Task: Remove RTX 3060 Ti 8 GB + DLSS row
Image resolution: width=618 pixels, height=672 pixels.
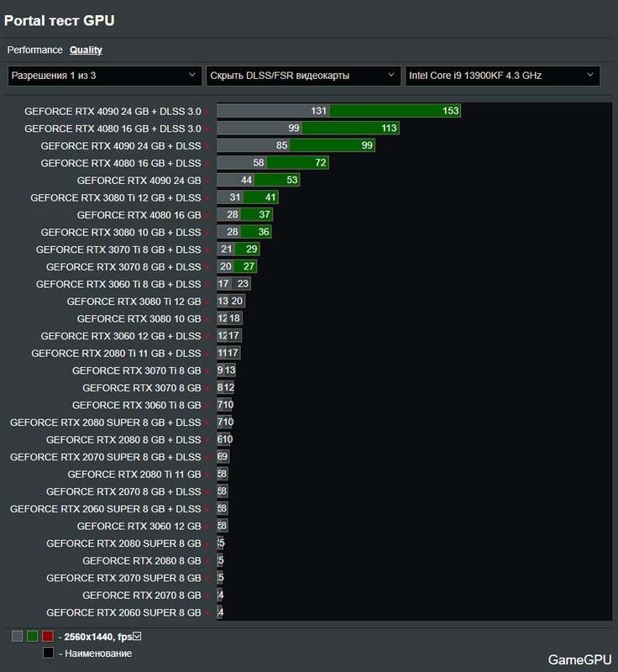Action: point(207,285)
